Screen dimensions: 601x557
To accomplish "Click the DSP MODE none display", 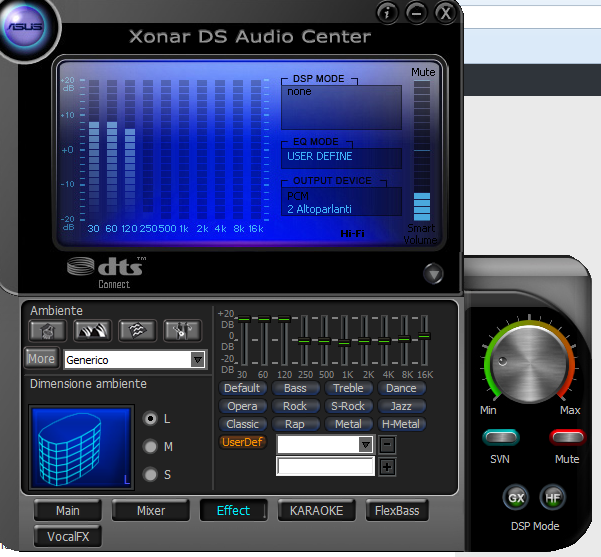I will click(x=342, y=108).
